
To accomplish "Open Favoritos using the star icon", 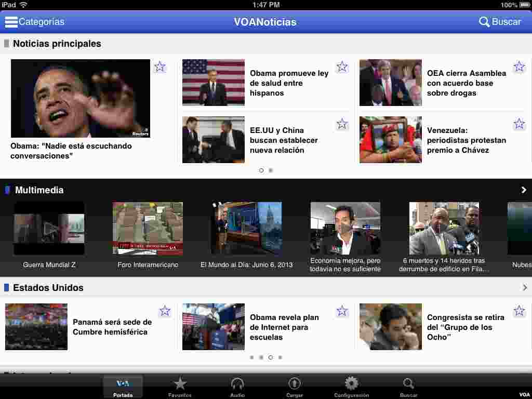I will 180,383.
